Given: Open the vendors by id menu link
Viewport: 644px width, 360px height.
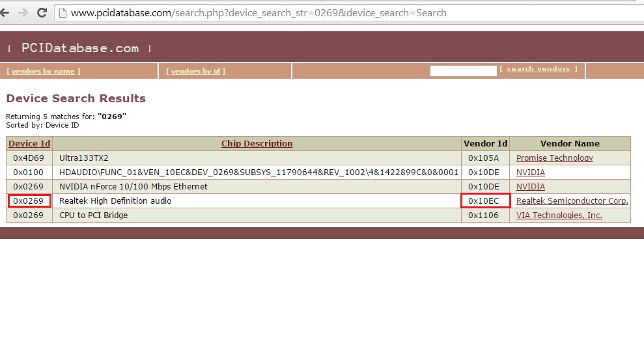Looking at the screenshot, I should tap(196, 72).
